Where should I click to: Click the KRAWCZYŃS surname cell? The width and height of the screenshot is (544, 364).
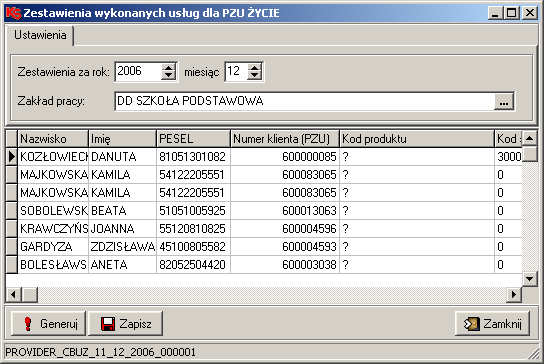pos(53,229)
